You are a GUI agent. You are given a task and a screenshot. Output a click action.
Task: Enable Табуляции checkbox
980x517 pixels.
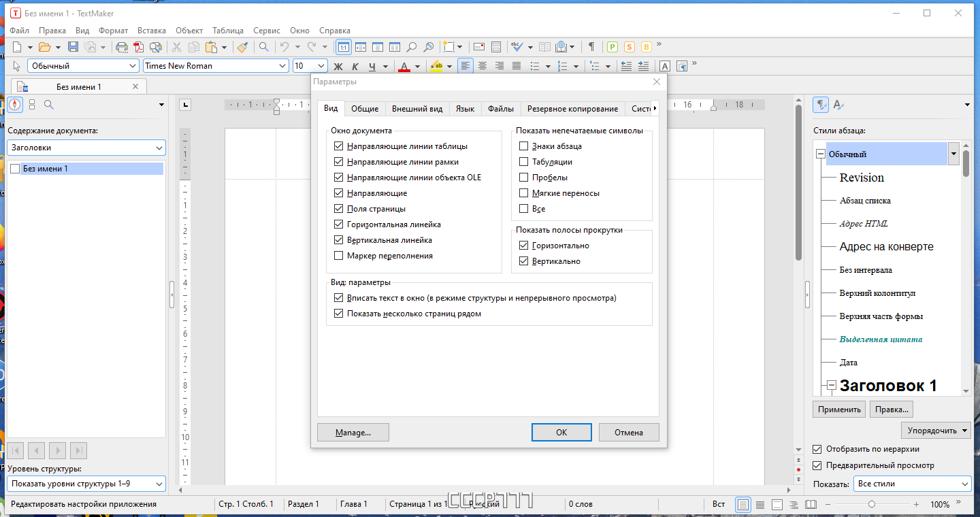pos(523,162)
